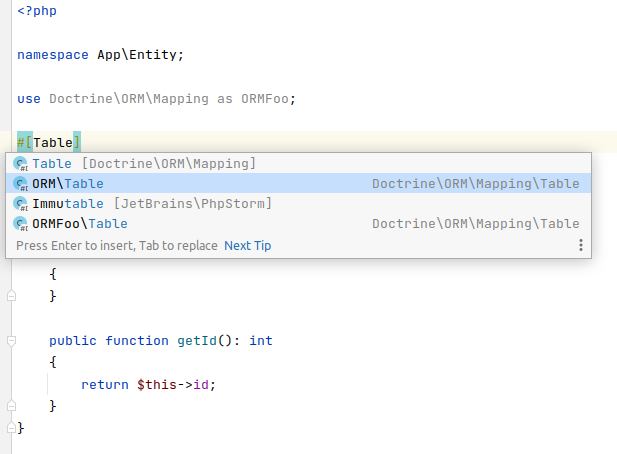Select the ORMFoo\Table completion entry
Viewport: 617px width, 454px height.
298,223
